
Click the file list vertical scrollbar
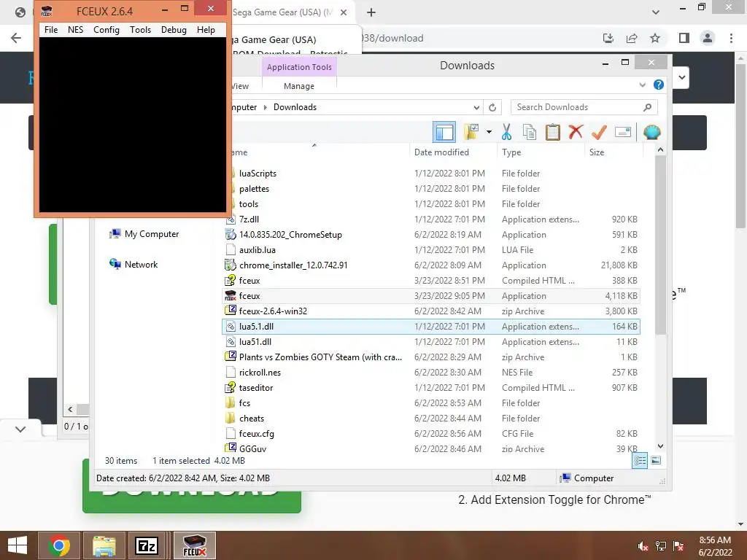(660, 245)
